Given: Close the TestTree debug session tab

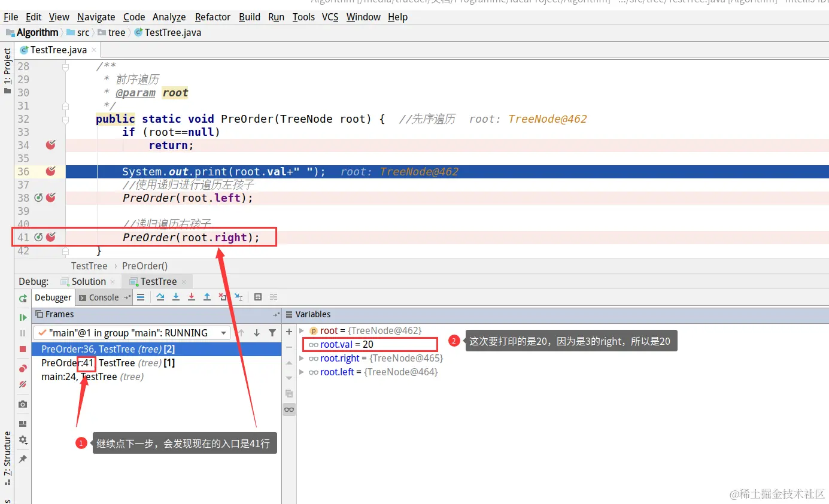Looking at the screenshot, I should [184, 282].
